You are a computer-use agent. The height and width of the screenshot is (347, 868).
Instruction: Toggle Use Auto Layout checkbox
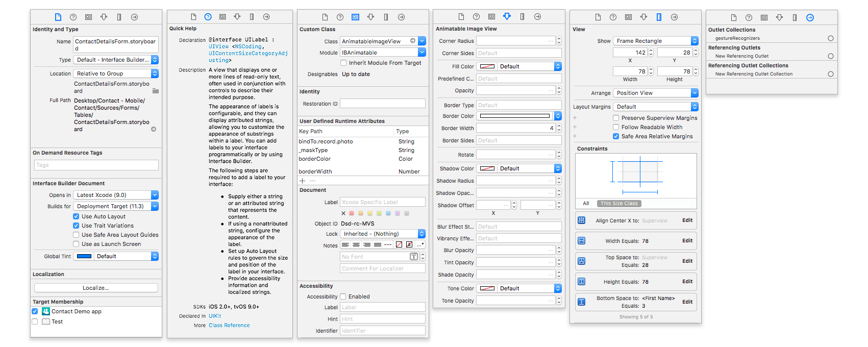pyautogui.click(x=76, y=216)
